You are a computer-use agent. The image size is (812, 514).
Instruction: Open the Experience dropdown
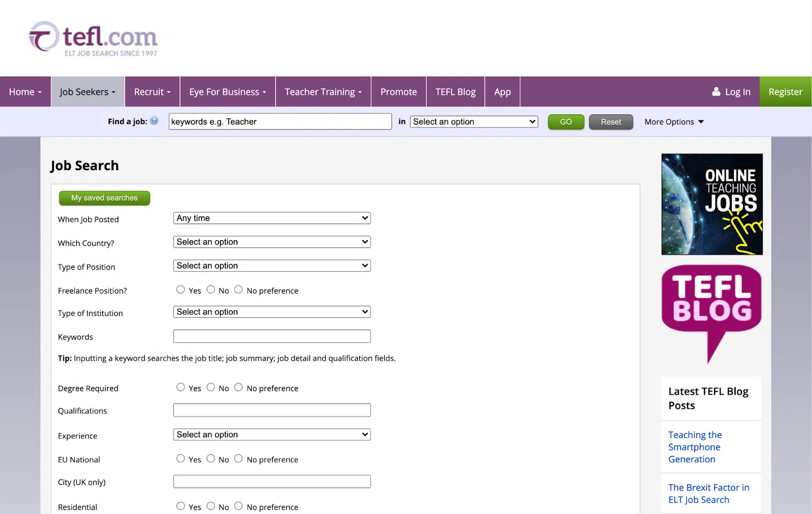pos(272,435)
